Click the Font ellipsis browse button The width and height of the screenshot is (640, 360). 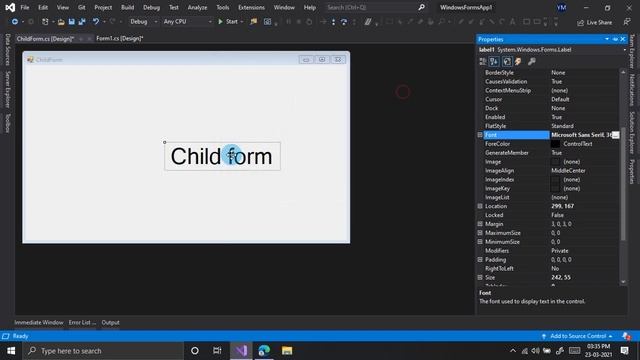616,135
